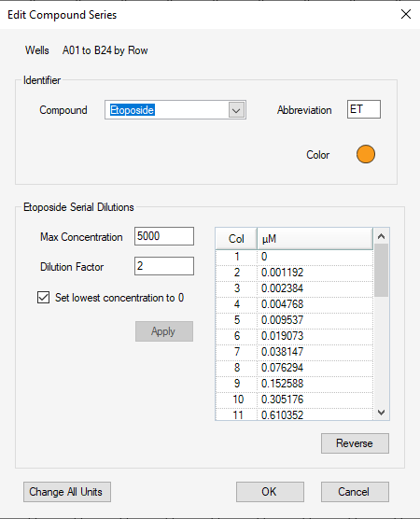
Task: Cancel the Edit Compound Series dialog
Action: click(x=355, y=492)
